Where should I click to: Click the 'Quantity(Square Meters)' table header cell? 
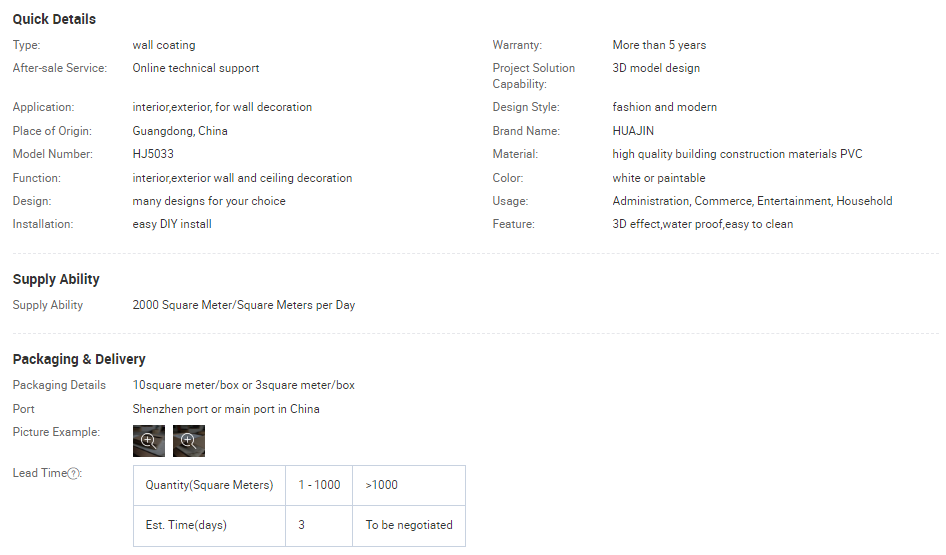point(209,485)
